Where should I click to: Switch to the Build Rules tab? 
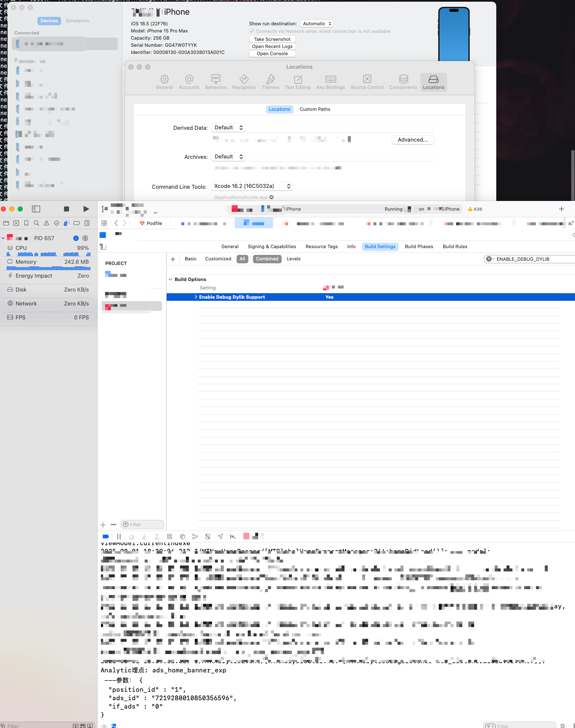[455, 247]
